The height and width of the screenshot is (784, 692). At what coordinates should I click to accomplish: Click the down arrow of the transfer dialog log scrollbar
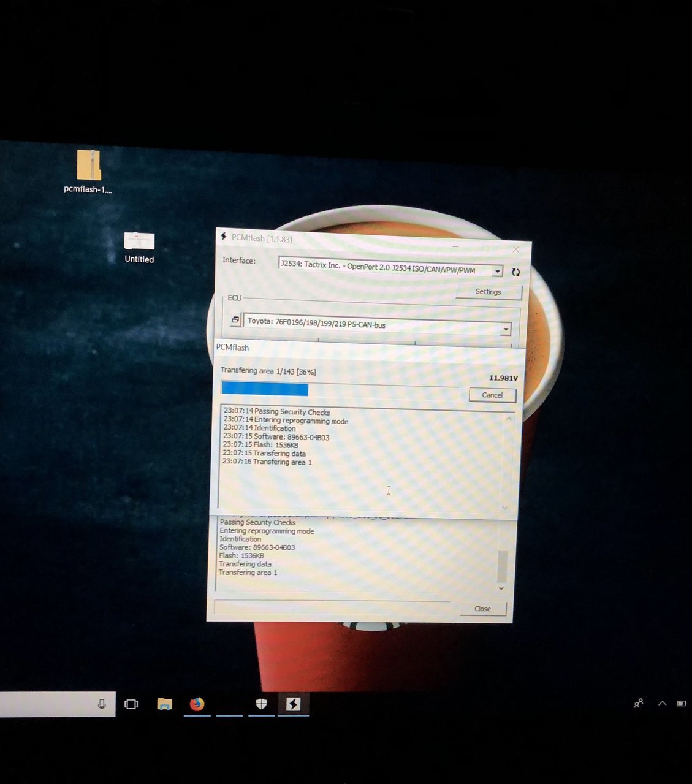505,508
